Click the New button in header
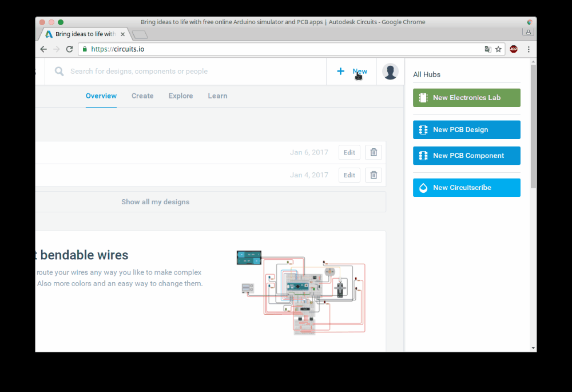Screen dimensions: 572x392 click(x=352, y=71)
